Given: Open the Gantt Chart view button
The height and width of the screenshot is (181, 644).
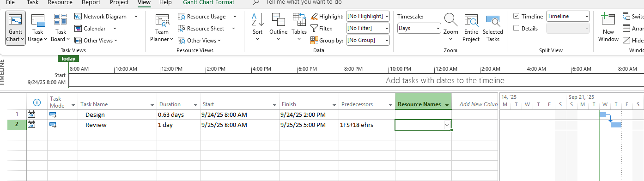Looking at the screenshot, I should point(15,28).
